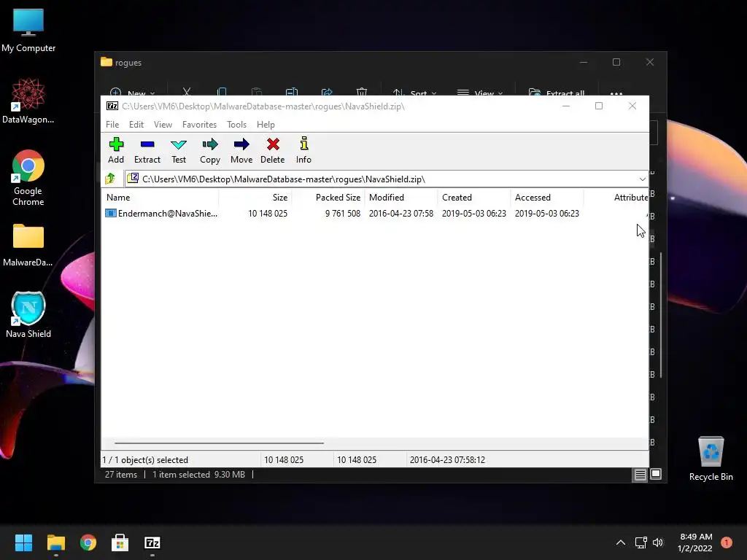
Task: Open the Tools menu
Action: pos(237,124)
